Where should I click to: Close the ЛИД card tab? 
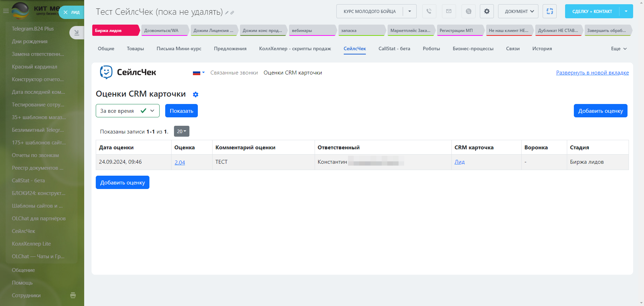(x=66, y=12)
